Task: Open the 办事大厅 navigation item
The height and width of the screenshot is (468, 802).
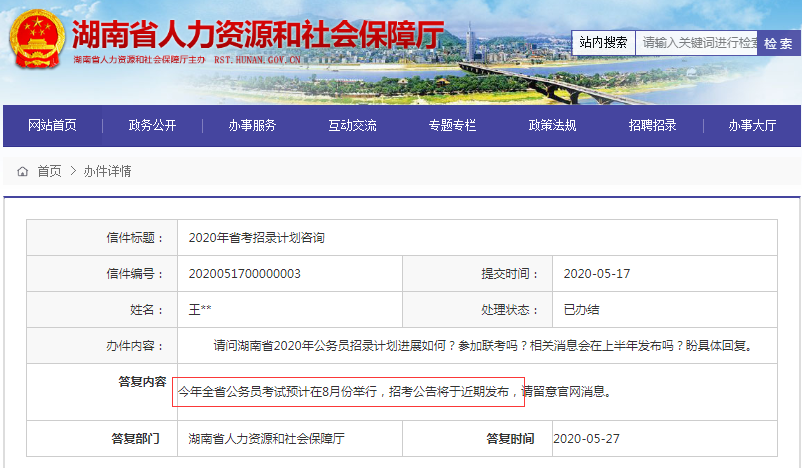Action: (x=752, y=125)
